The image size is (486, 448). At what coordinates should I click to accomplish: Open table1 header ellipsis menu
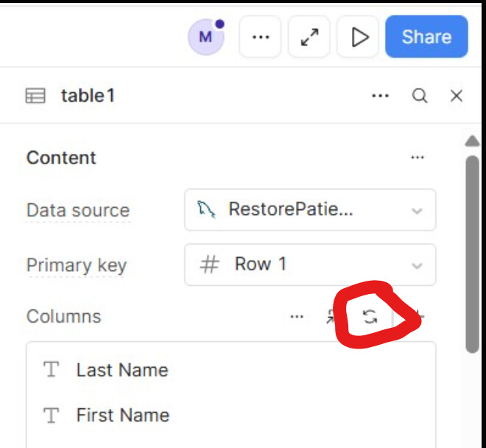click(380, 96)
